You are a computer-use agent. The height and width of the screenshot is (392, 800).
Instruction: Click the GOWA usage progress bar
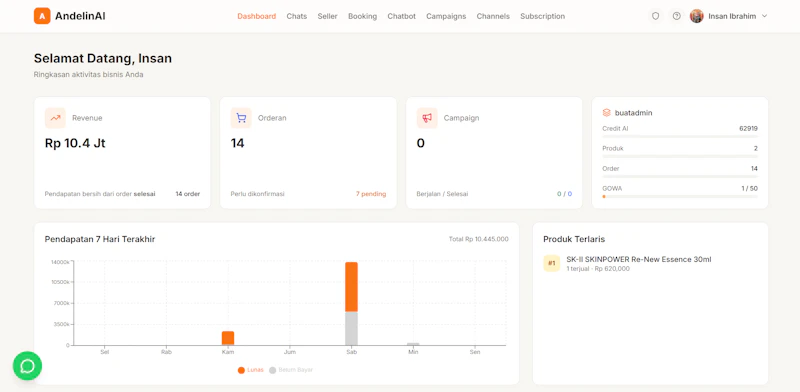(x=680, y=197)
